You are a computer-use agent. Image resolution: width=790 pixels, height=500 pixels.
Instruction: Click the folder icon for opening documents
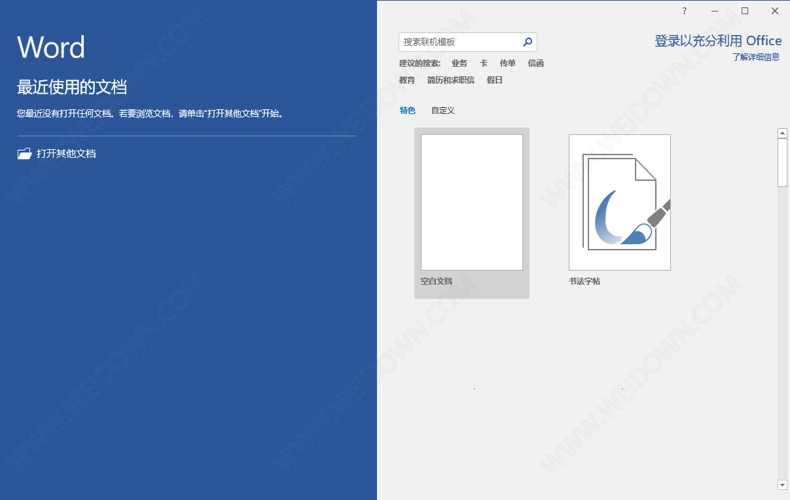coord(24,154)
